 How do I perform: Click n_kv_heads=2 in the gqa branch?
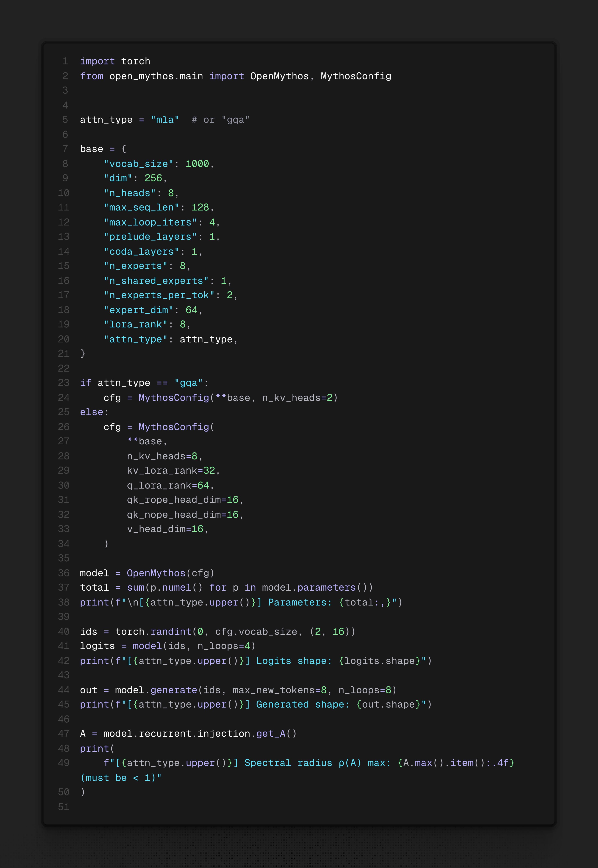pyautogui.click(x=297, y=398)
